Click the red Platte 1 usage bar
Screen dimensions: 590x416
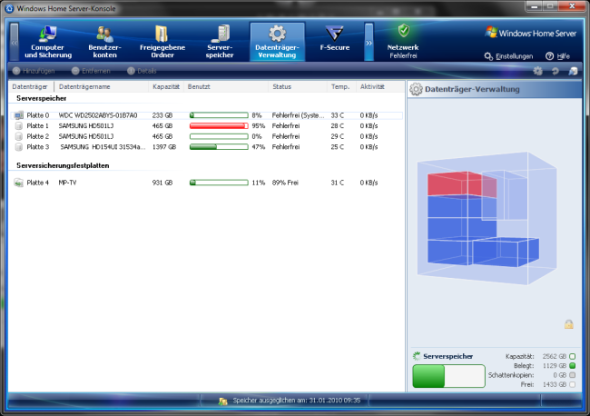pyautogui.click(x=219, y=126)
